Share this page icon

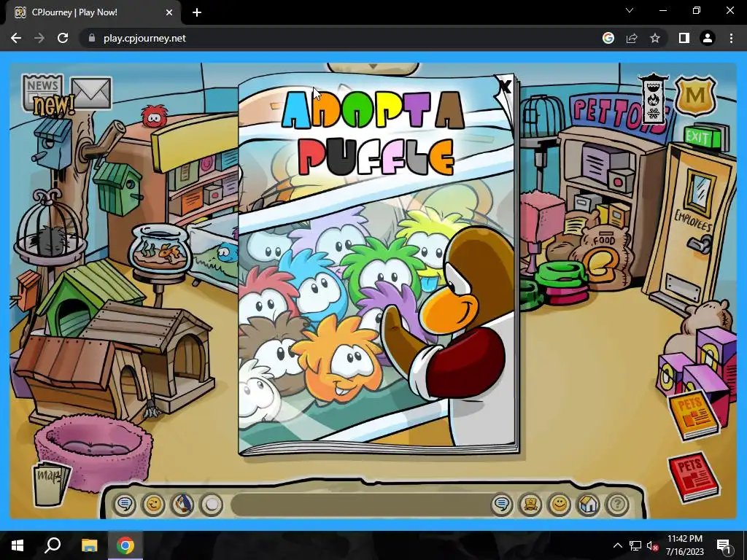632,38
